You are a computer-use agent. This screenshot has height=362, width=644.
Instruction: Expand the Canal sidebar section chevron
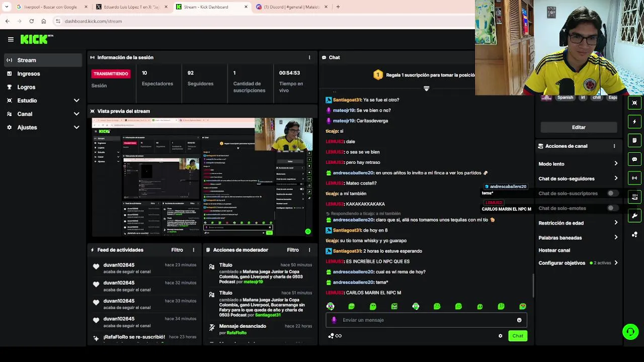76,114
